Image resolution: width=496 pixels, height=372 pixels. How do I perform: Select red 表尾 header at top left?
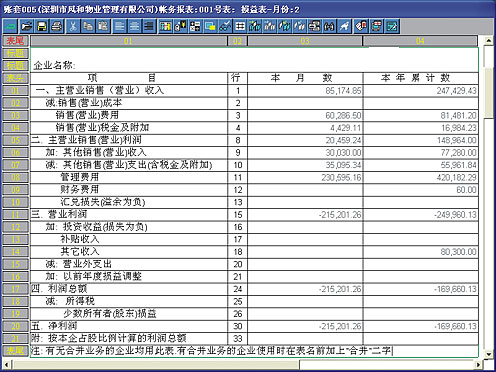coord(15,41)
